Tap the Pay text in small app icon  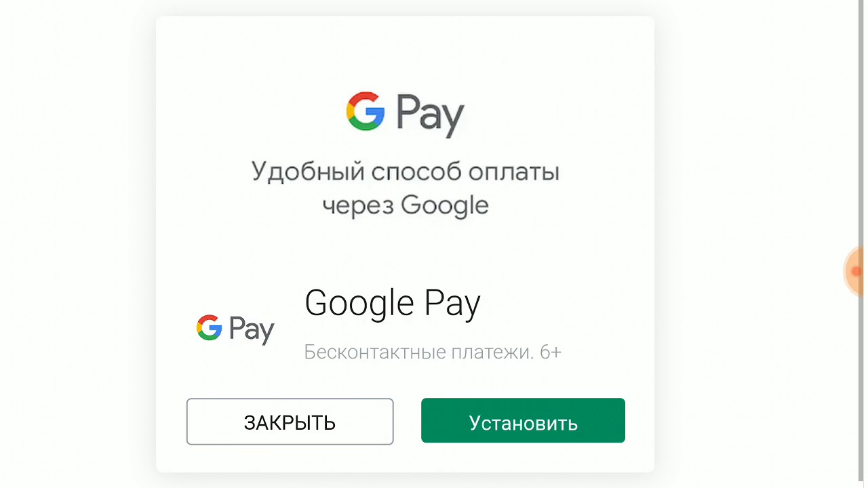252,331
